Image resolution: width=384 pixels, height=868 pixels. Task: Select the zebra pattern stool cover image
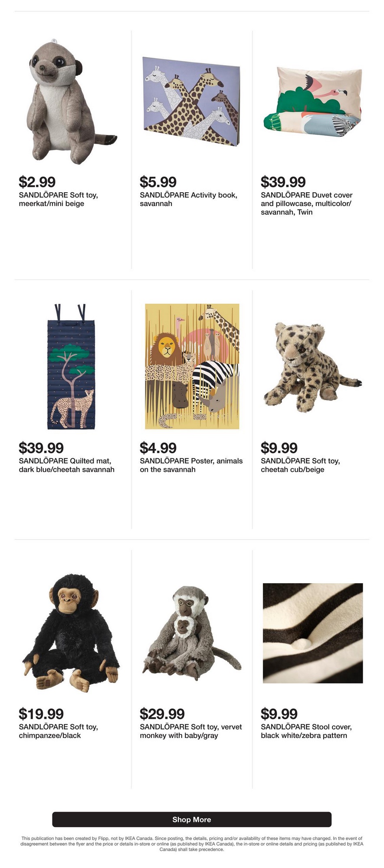[313, 633]
